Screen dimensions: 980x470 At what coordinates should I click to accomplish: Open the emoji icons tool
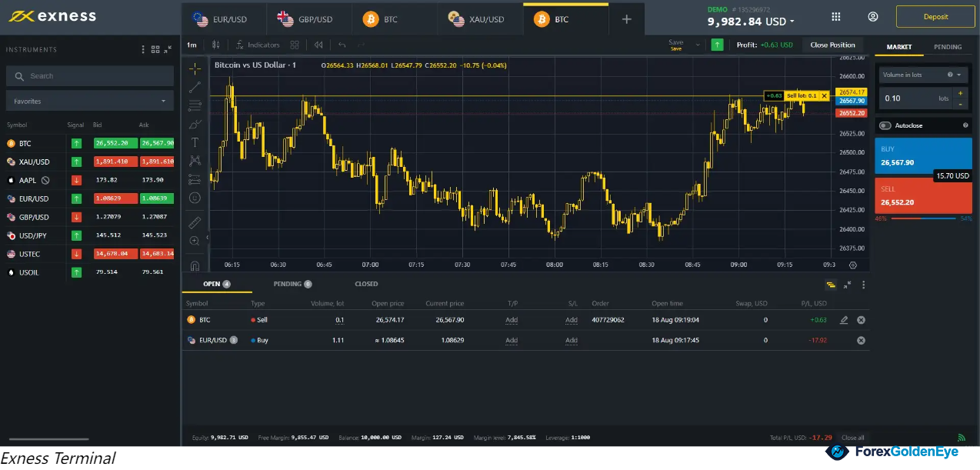[195, 198]
